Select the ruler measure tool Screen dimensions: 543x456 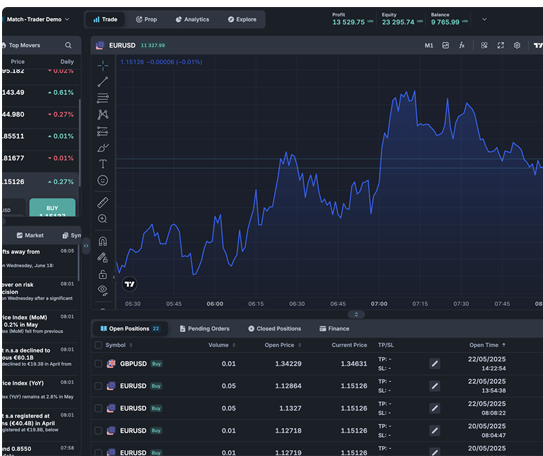(x=103, y=203)
